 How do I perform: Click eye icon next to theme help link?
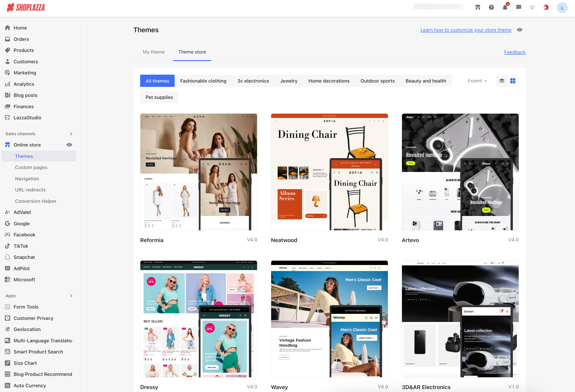520,30
